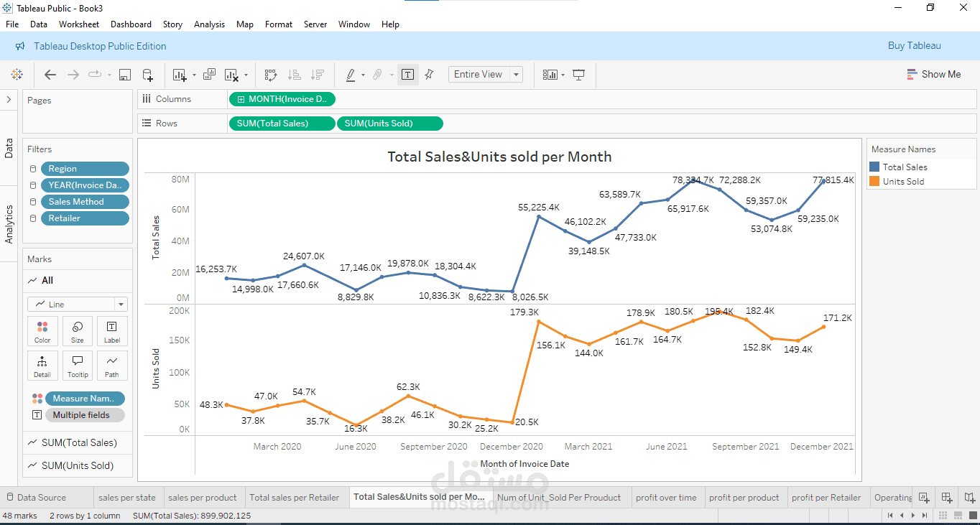
Task: Open the File menu
Action: (12, 24)
